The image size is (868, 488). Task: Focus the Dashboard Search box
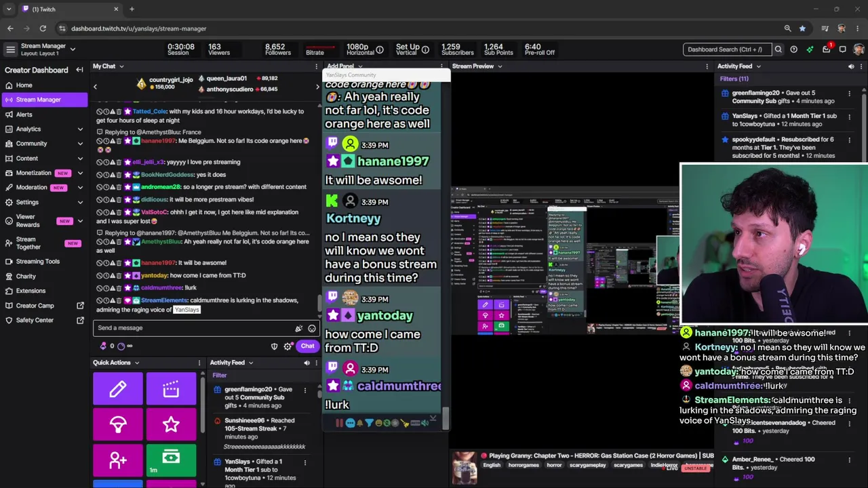[x=727, y=49]
